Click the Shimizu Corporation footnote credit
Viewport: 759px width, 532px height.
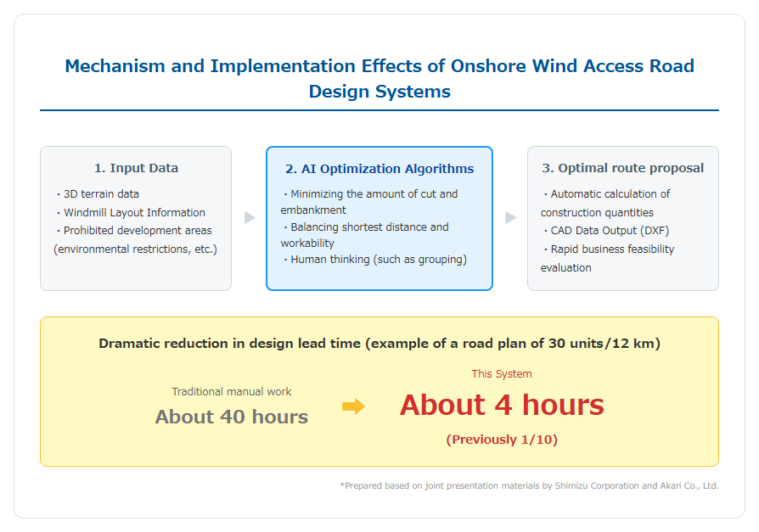529,485
